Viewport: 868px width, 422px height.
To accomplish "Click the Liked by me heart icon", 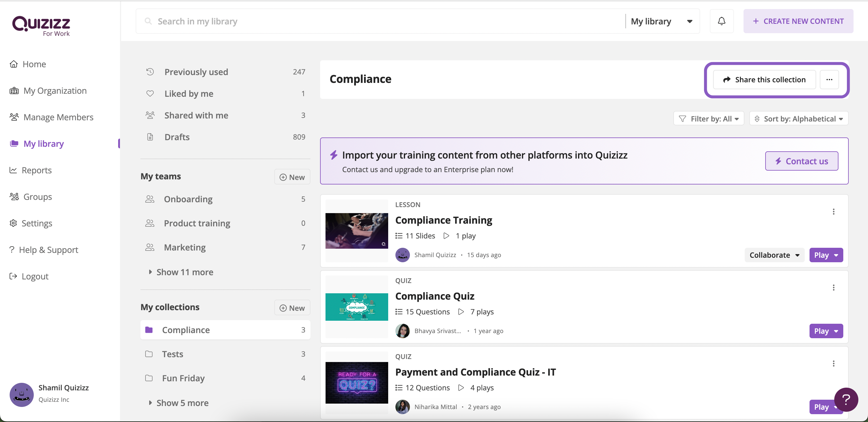I will [x=150, y=94].
